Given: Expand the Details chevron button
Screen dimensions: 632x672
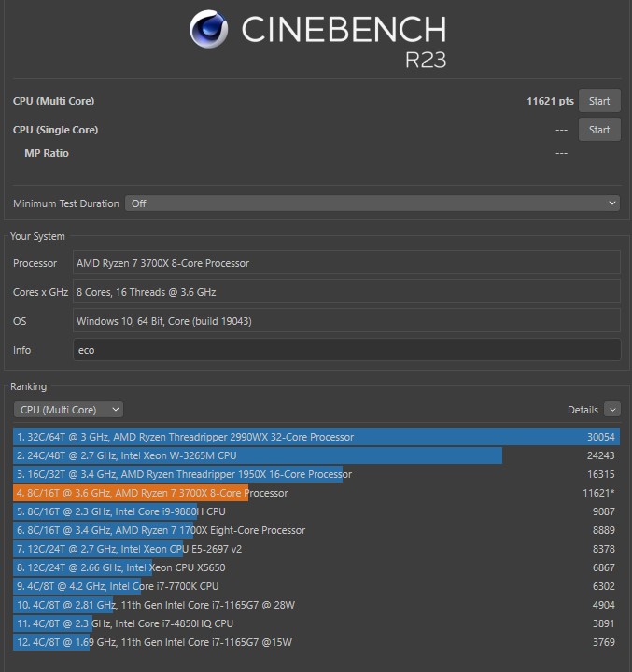Looking at the screenshot, I should tap(612, 410).
